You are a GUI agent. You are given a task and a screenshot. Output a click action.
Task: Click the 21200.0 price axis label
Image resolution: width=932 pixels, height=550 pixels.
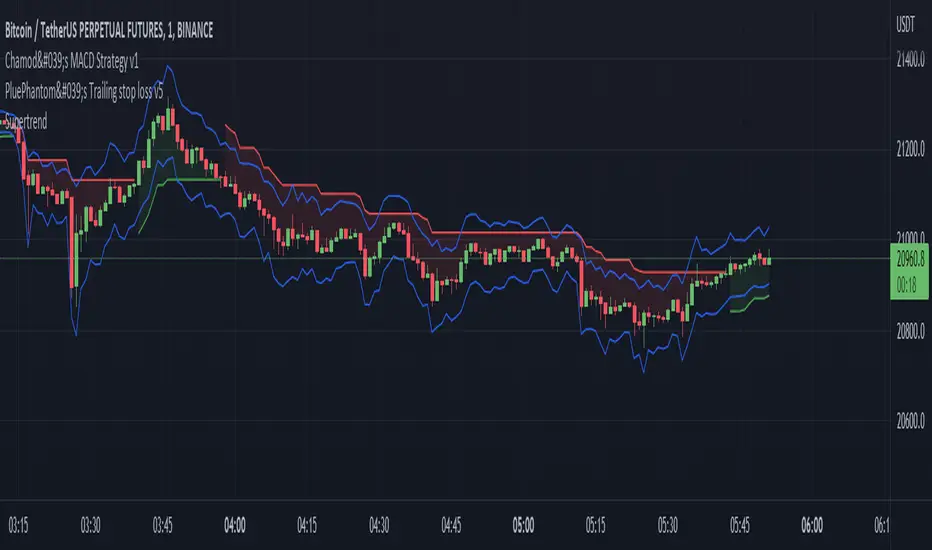point(911,149)
